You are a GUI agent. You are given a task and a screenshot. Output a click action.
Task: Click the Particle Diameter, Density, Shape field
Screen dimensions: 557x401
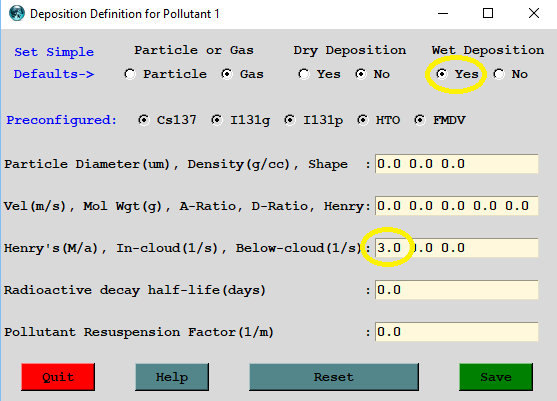(456, 164)
